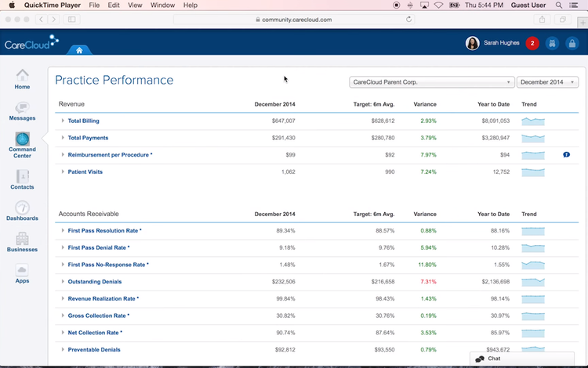Open the Window menu in menu bar
This screenshot has height=368, width=588.
tap(162, 5)
